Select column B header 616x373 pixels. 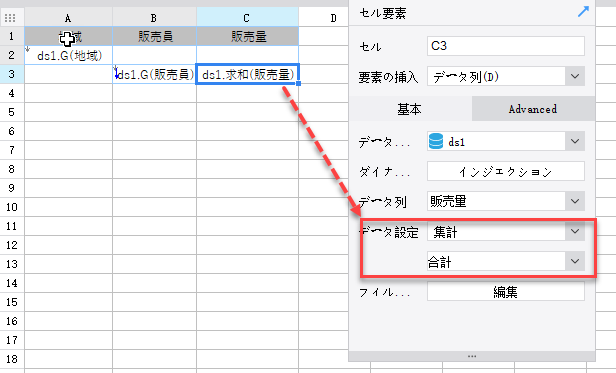coord(154,18)
